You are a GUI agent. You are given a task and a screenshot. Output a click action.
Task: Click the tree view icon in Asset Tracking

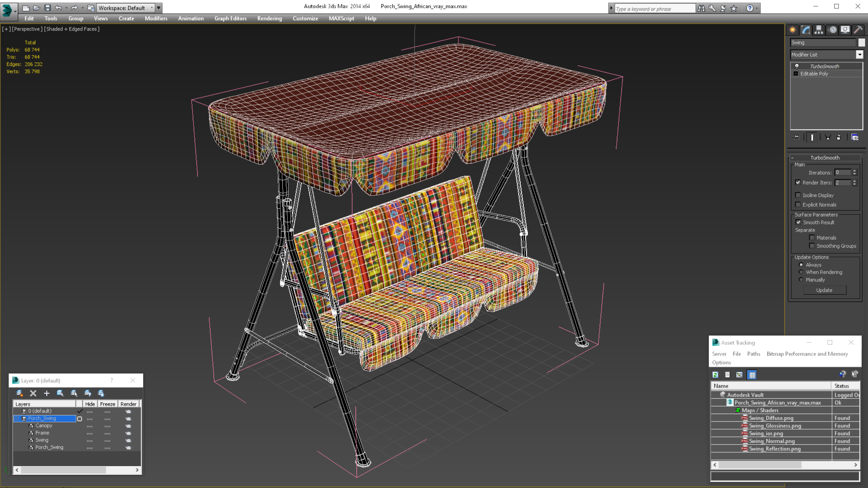(740, 374)
